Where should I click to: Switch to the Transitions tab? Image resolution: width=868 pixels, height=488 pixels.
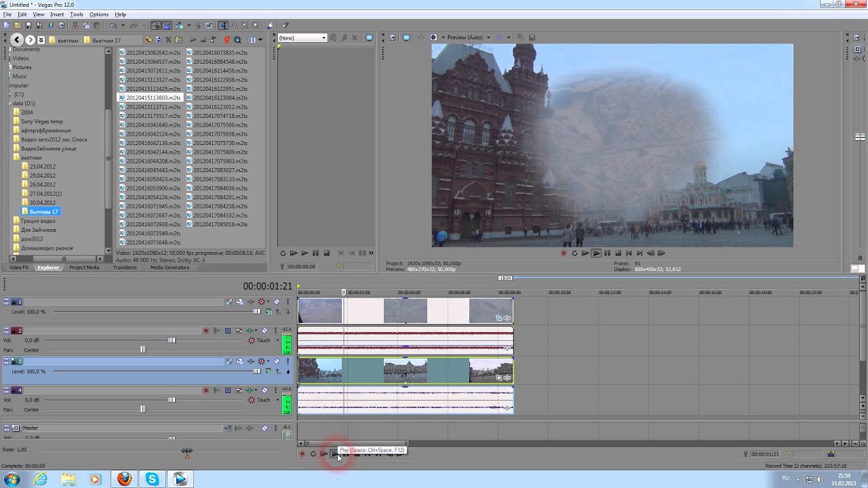pos(125,268)
